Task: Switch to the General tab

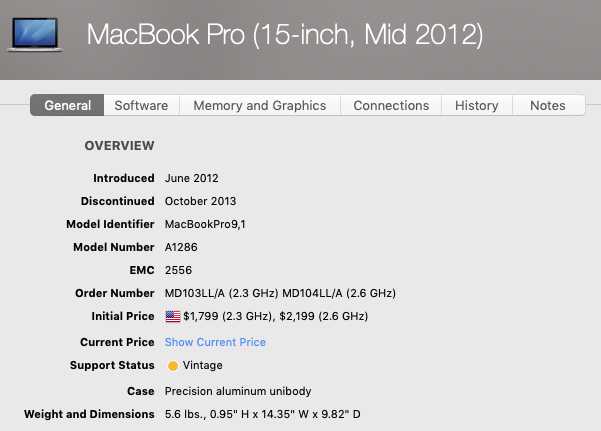Action: [x=67, y=105]
